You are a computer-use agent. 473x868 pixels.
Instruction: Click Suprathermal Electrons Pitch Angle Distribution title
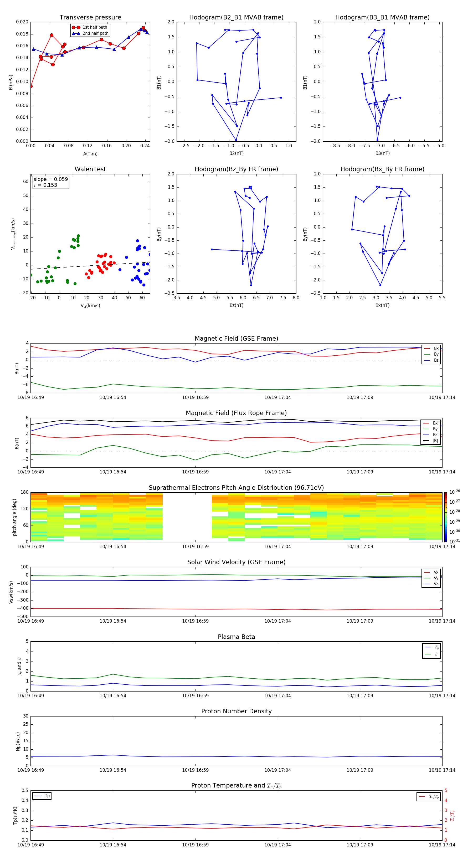[236, 488]
